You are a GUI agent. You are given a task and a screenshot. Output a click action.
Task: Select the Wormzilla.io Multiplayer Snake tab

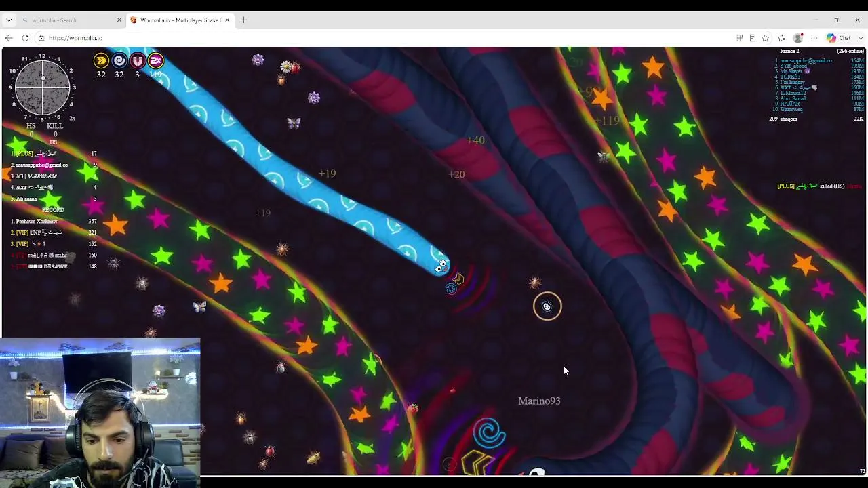point(180,20)
